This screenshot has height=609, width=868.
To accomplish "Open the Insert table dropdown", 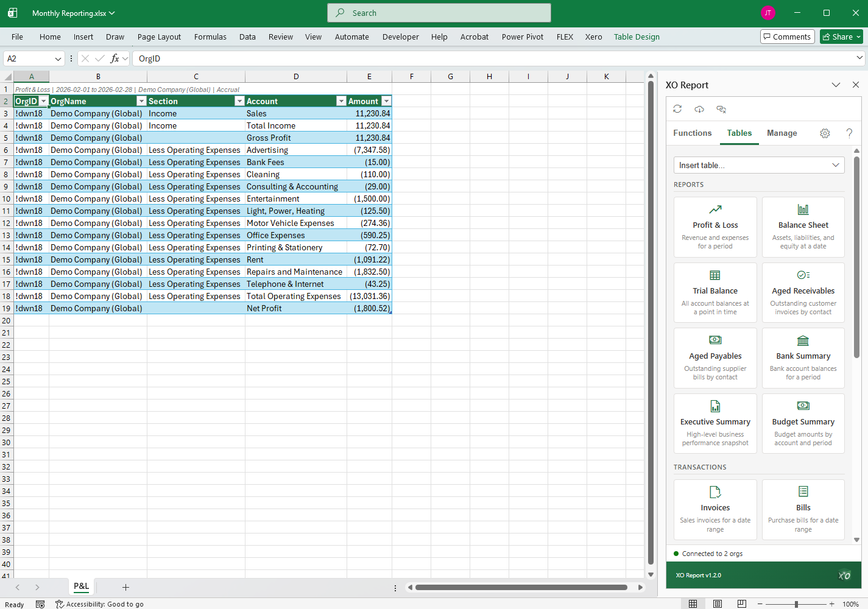I will pos(759,165).
